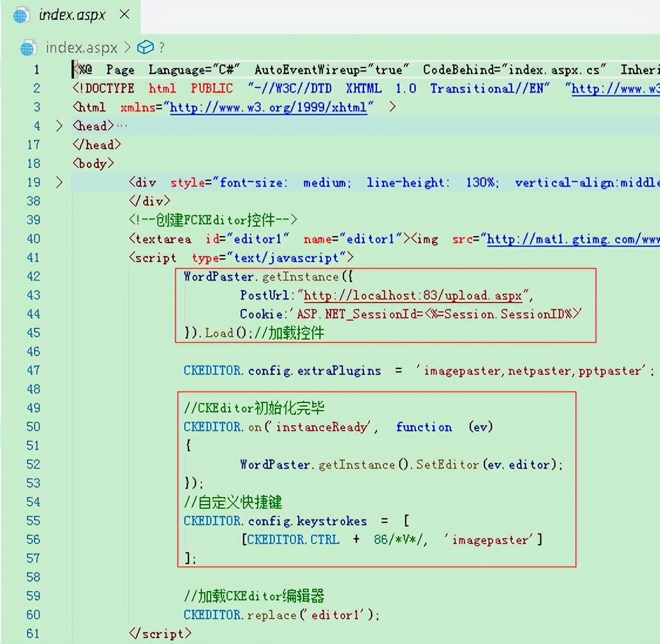Click line number 61 in gutter
Image resolution: width=660 pixels, height=644 pixels.
pos(33,633)
